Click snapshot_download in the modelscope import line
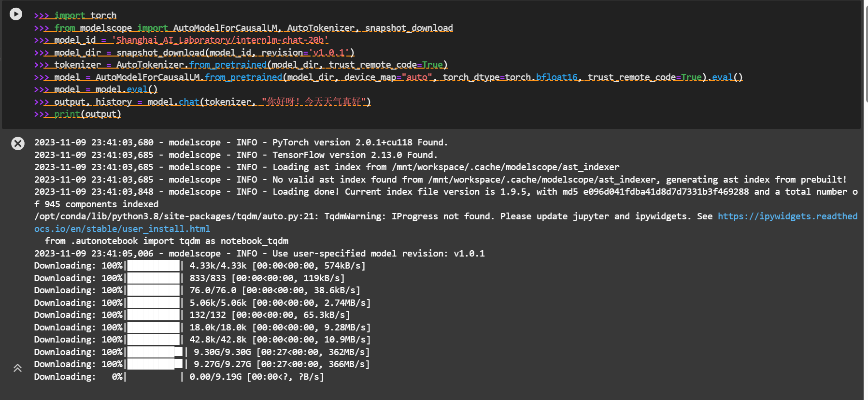The image size is (868, 400). tap(409, 28)
